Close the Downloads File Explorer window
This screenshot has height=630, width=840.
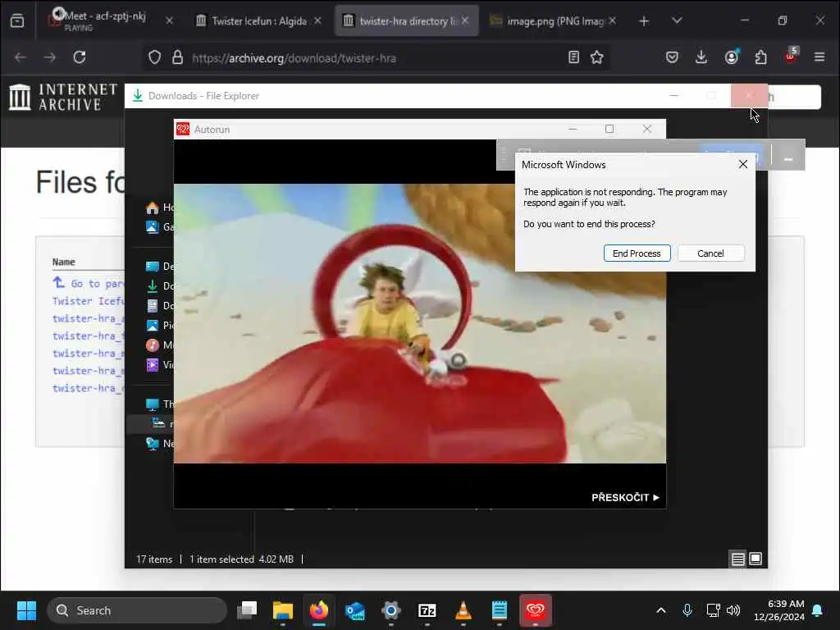[749, 96]
